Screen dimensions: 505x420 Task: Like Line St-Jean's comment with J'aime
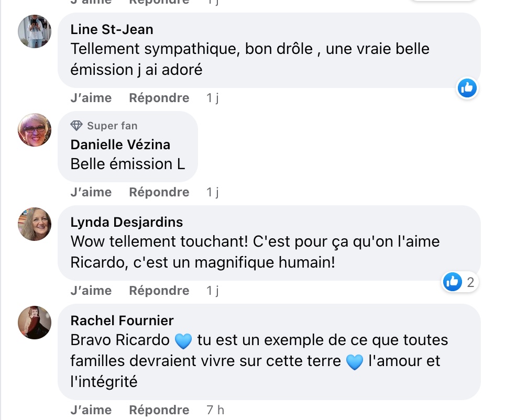[91, 98]
